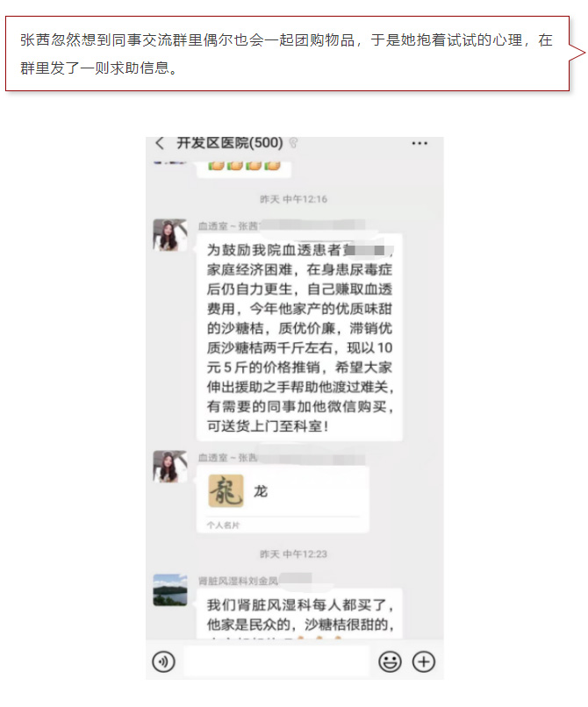588x707 pixels.
Task: Tap the sender name 肾脏风湿科刘金凤
Action: tap(238, 581)
